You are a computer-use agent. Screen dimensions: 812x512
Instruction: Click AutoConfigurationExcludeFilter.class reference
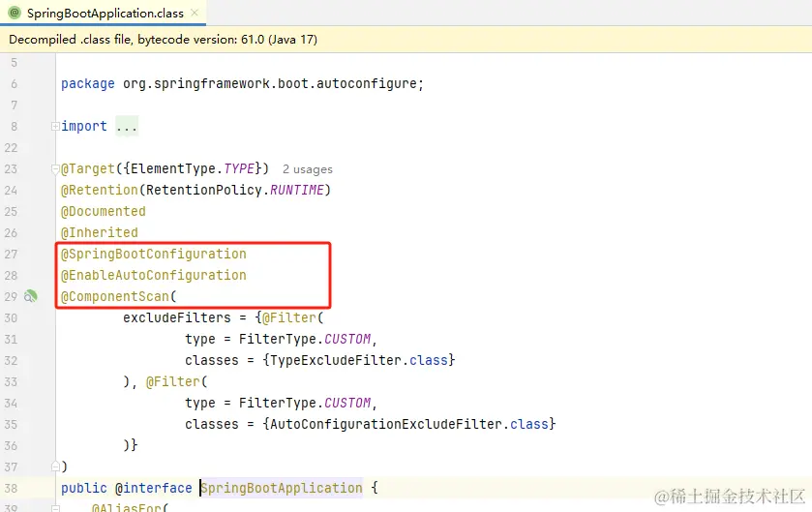tap(409, 425)
